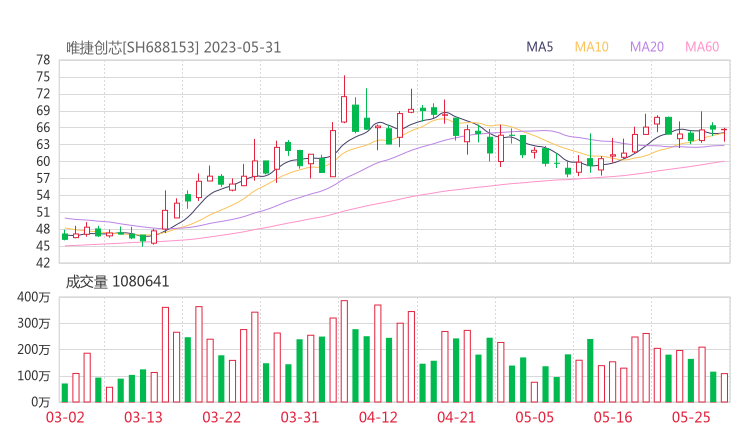
Task: Click the stock title 唯捷创芯[SH688153] 2023-05-31
Action: point(173,48)
